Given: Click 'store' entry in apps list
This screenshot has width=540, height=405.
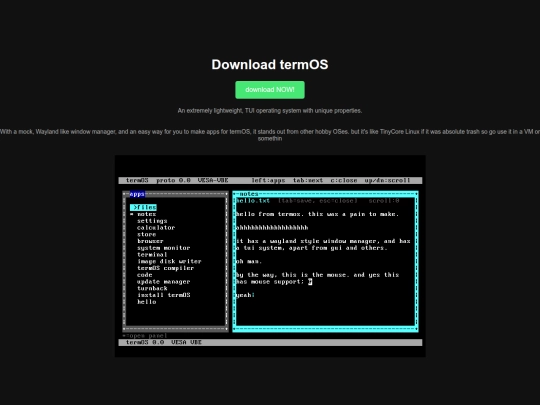Looking at the screenshot, I should coord(146,234).
